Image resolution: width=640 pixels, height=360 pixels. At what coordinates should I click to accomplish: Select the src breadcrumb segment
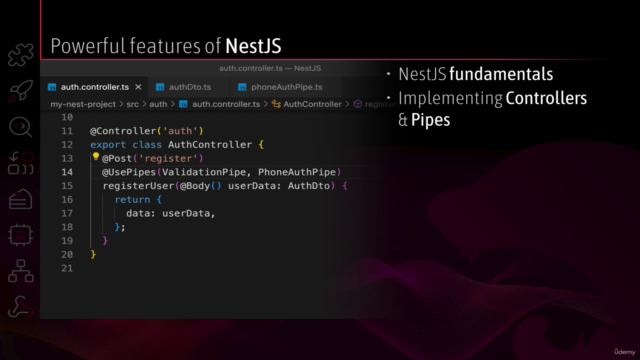(132, 104)
